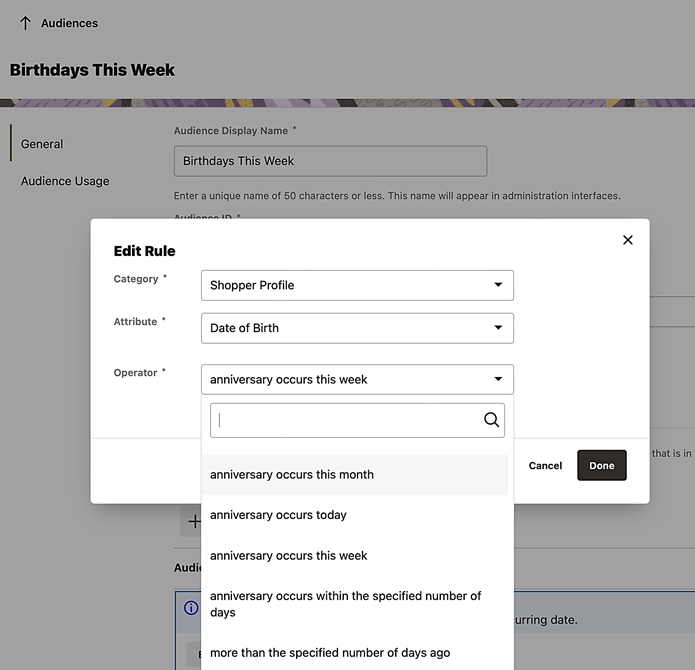Choose "more than the specified number of days ago"
Screen dimensions: 695x670
pyautogui.click(x=330, y=653)
